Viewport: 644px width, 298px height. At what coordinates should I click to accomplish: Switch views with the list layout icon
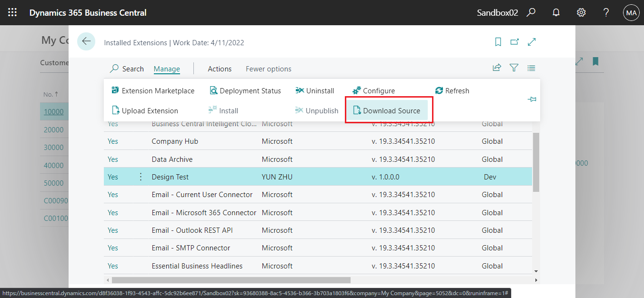click(531, 68)
